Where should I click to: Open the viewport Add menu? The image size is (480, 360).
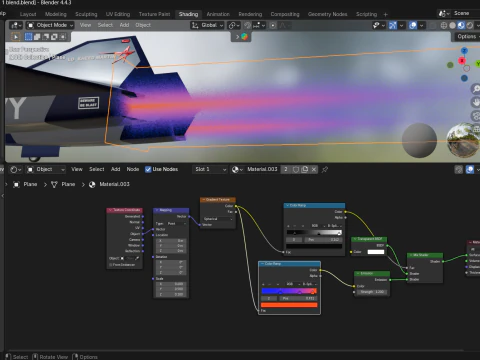[x=124, y=25]
